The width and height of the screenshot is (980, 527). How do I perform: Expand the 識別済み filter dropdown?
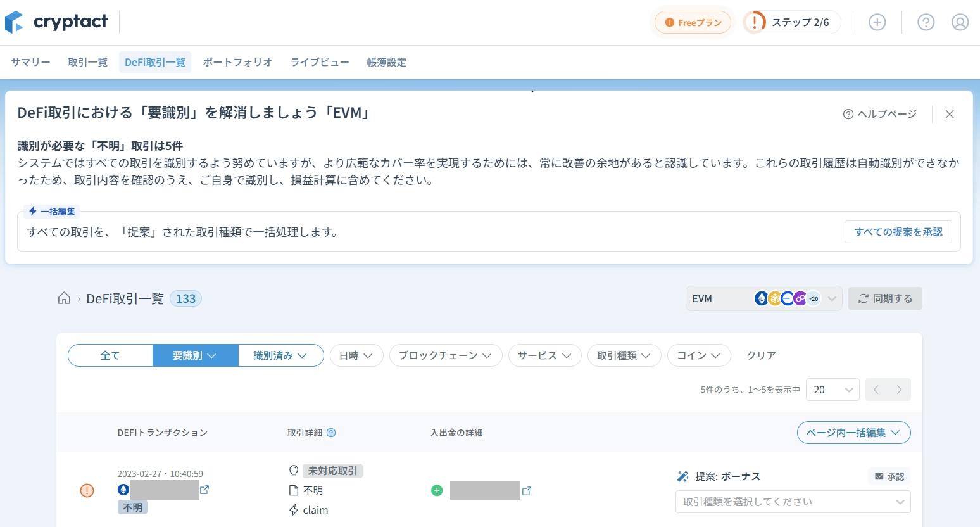tap(280, 355)
